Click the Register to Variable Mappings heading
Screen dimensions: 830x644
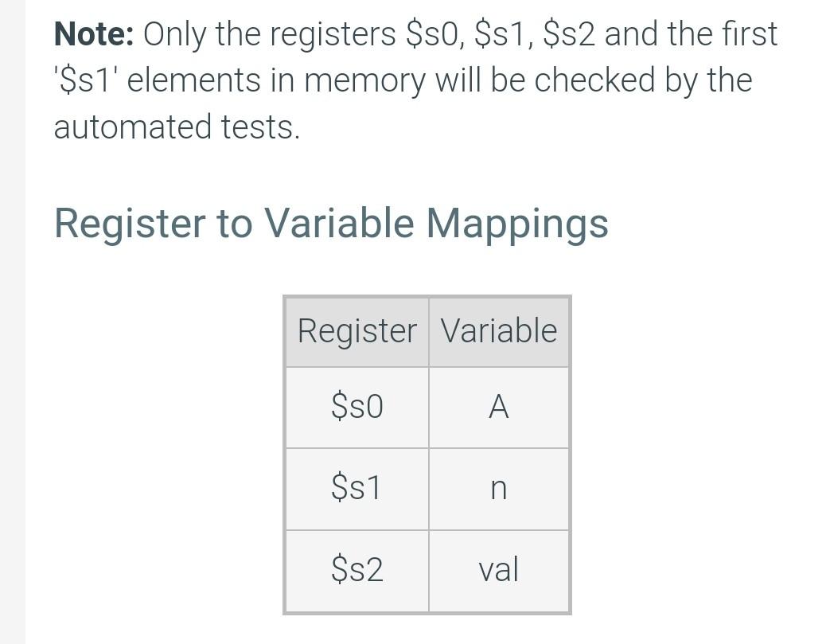click(x=331, y=224)
